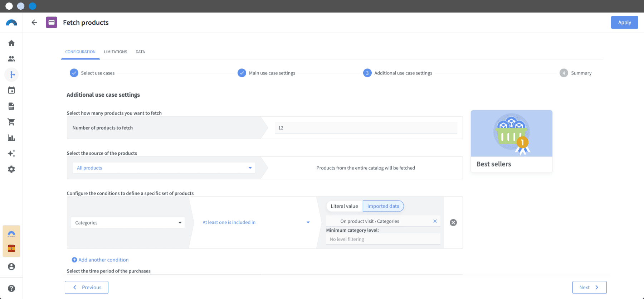Open the Customers section in the sidebar
Viewport: 644px width, 299px height.
[11, 59]
